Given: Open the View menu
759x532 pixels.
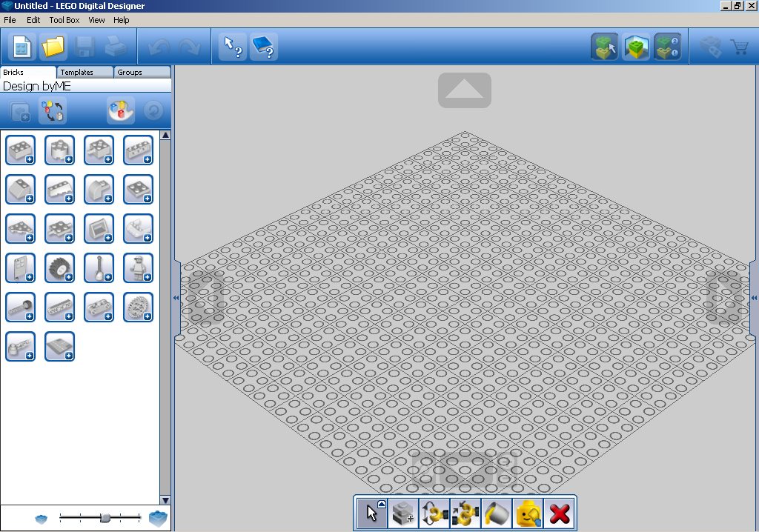Looking at the screenshot, I should 96,20.
